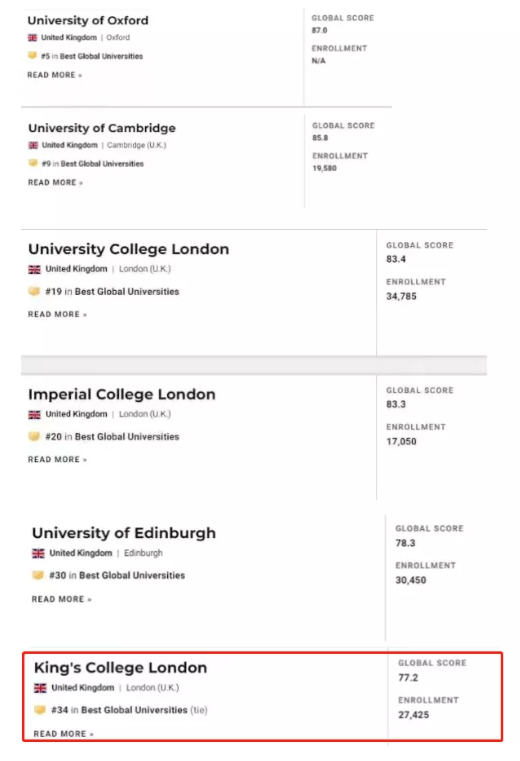Open Imperial College London title link
The height and width of the screenshot is (761, 520).
click(122, 394)
